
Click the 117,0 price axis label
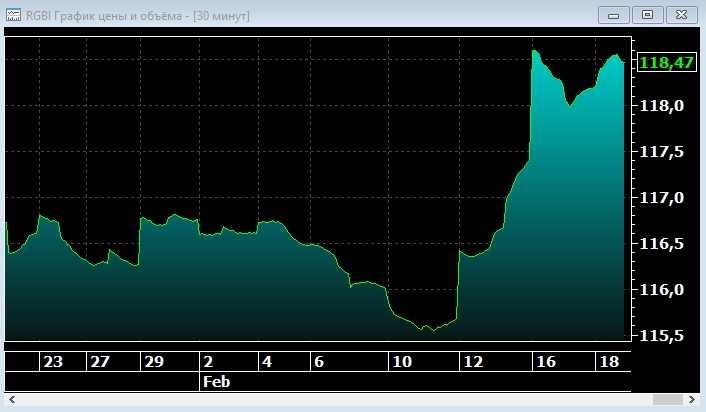coord(661,198)
